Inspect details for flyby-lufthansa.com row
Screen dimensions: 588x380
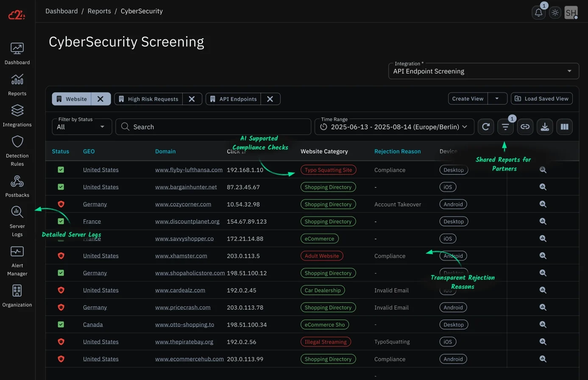coord(543,170)
